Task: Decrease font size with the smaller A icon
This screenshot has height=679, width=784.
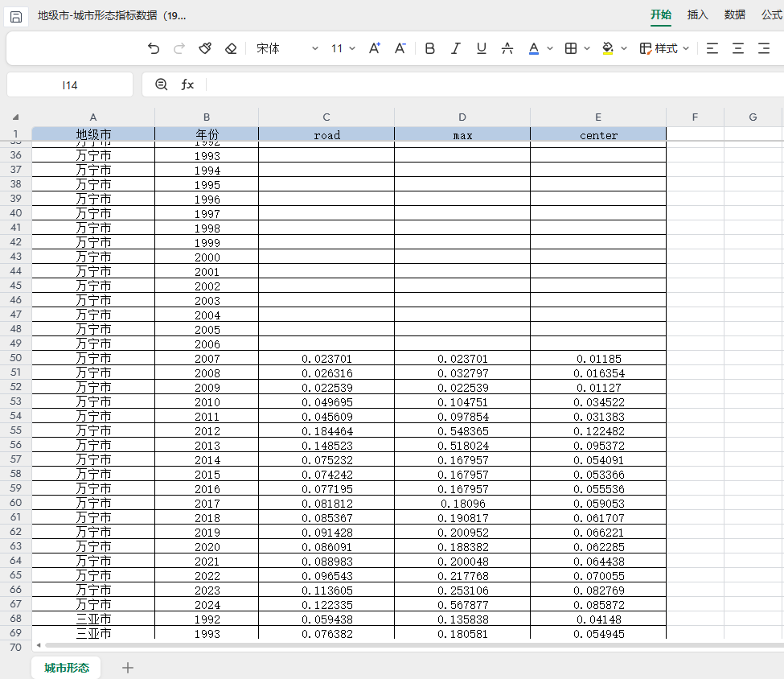Action: (400, 49)
